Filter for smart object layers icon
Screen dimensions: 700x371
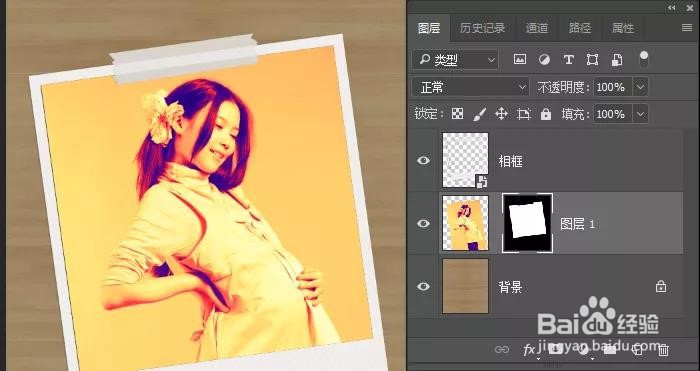coord(617,60)
